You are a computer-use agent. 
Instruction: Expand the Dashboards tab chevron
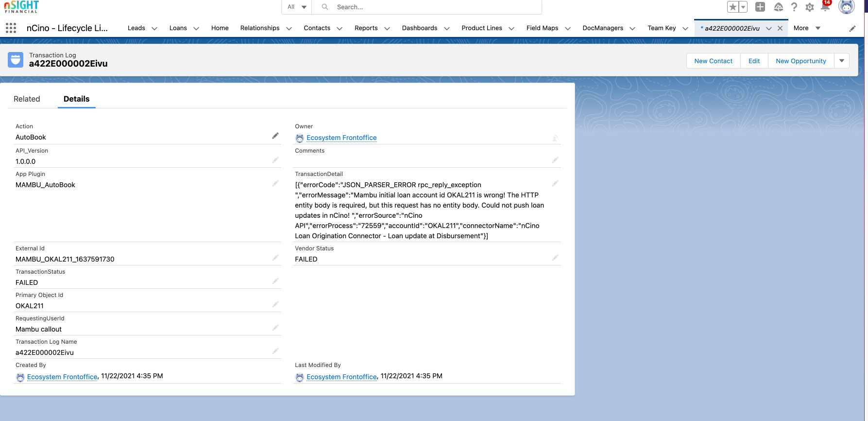coord(447,29)
